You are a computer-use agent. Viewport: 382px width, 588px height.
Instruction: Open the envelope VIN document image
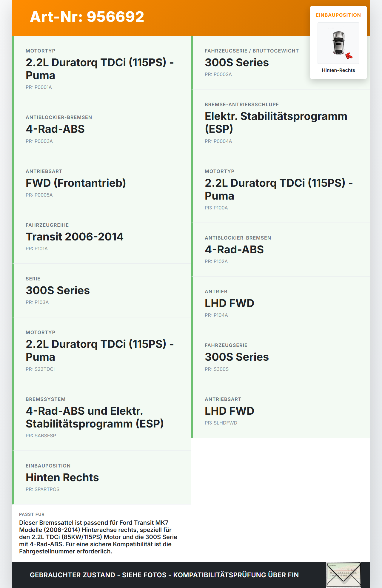(344, 575)
